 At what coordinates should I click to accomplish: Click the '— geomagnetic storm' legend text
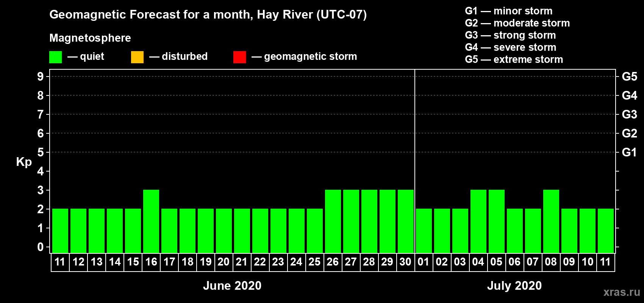[304, 56]
